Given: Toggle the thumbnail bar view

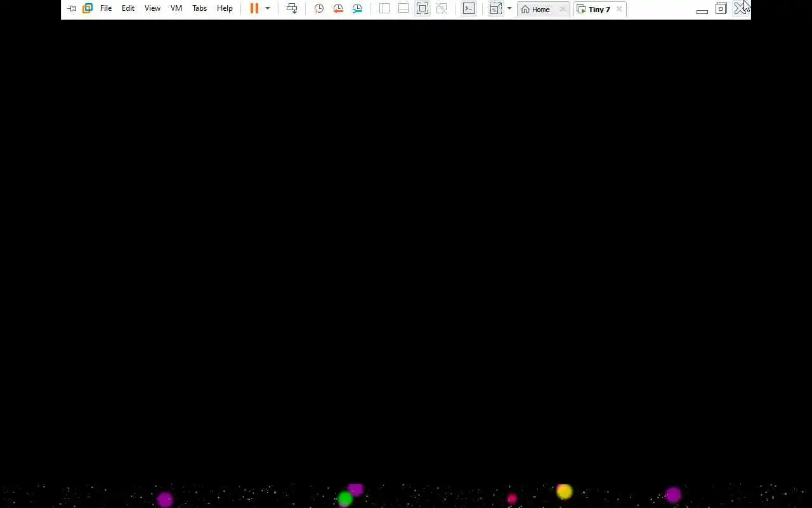Looking at the screenshot, I should 403,8.
